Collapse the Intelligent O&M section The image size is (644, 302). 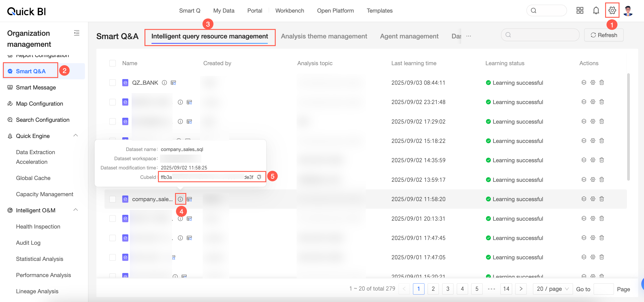coord(76,210)
